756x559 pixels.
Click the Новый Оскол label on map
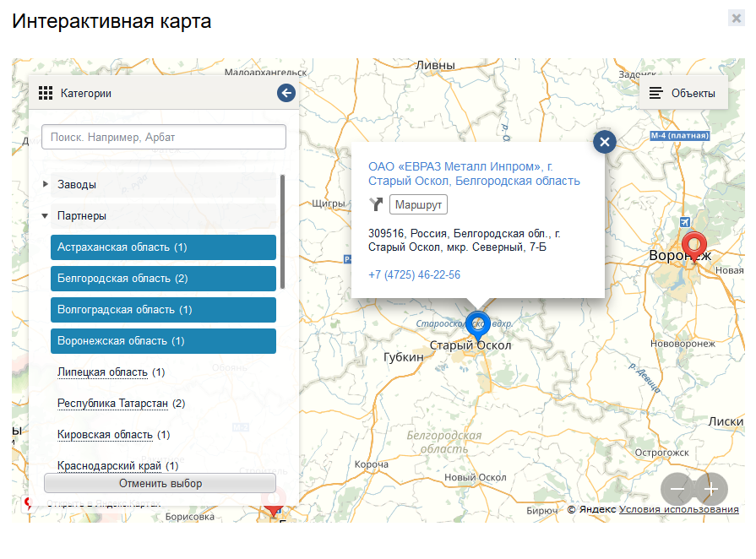click(x=476, y=477)
